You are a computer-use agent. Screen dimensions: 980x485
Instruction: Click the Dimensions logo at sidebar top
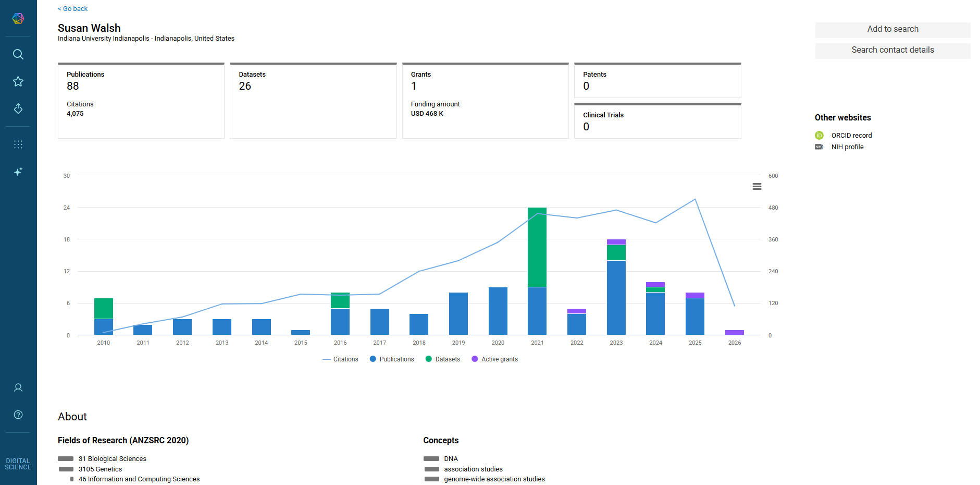(18, 18)
